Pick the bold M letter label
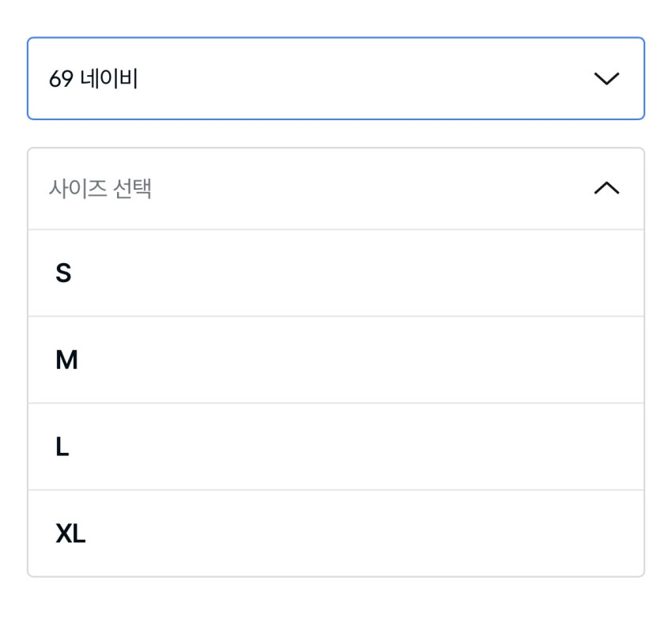 point(66,360)
